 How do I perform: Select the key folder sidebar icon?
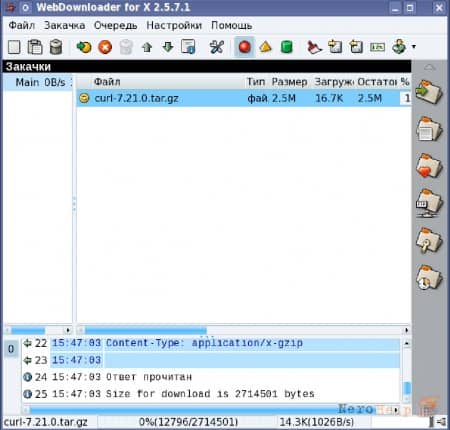(x=429, y=240)
